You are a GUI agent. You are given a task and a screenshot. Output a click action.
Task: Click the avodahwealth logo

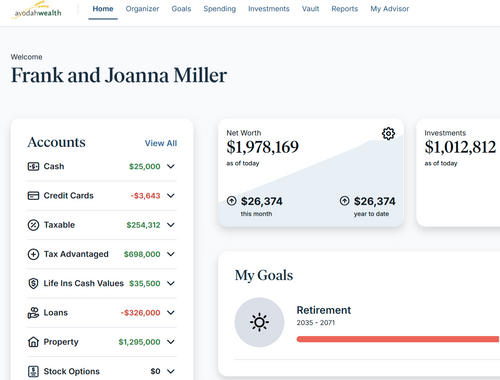pos(37,11)
